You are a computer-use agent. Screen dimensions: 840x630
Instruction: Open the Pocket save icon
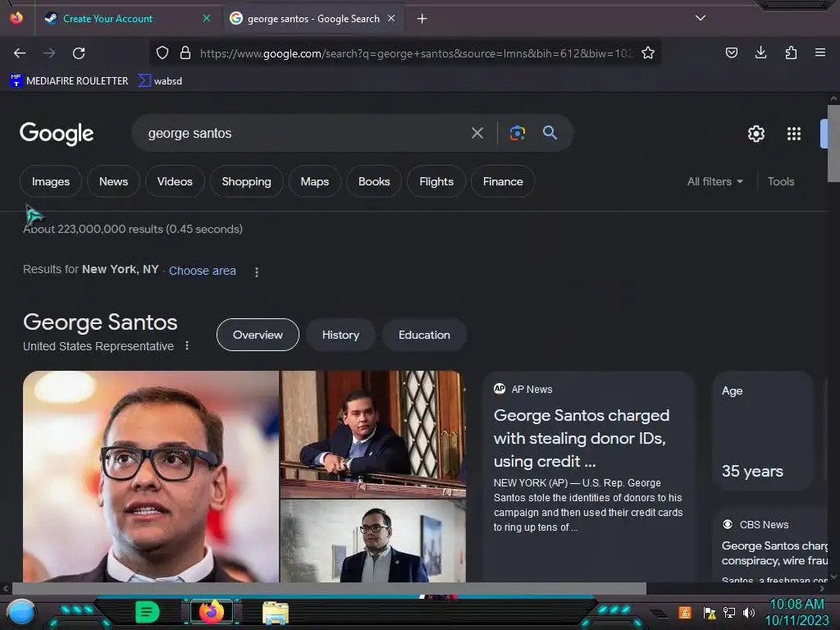pyautogui.click(x=731, y=52)
